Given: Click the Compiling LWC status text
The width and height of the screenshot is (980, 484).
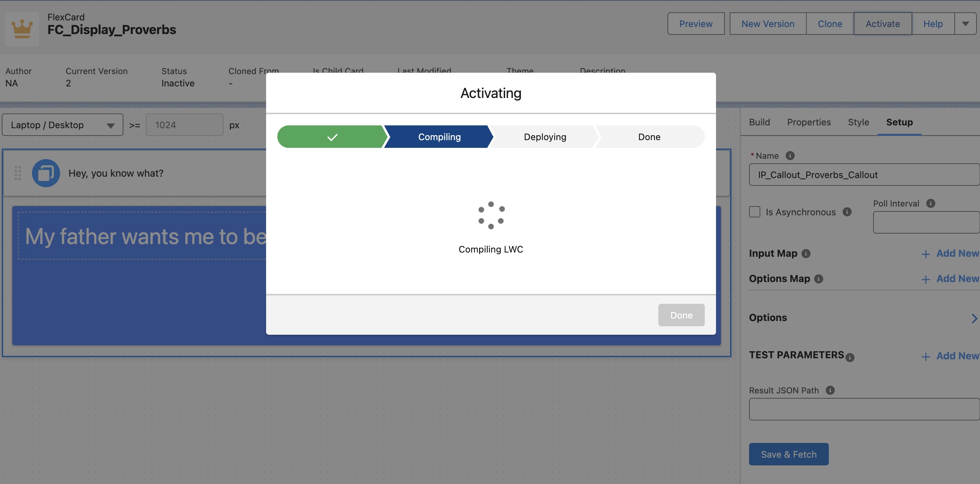Looking at the screenshot, I should [491, 249].
